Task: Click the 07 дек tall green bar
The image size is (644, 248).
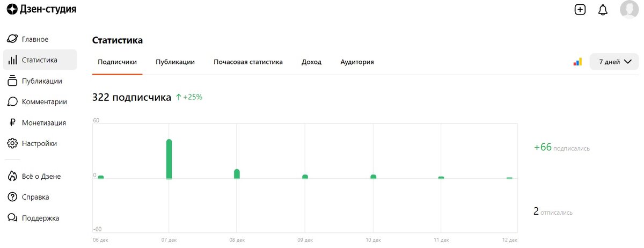Action: point(169,159)
